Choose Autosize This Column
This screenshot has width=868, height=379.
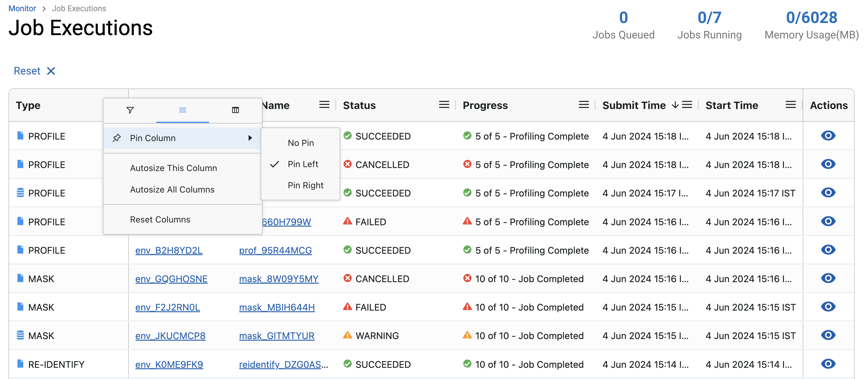(x=173, y=168)
